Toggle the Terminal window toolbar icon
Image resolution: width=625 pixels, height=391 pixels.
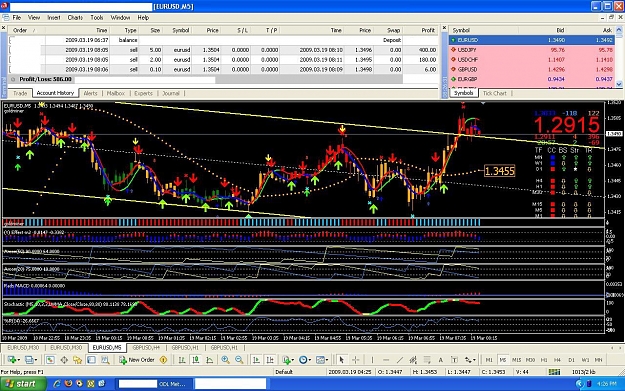pos(91,360)
